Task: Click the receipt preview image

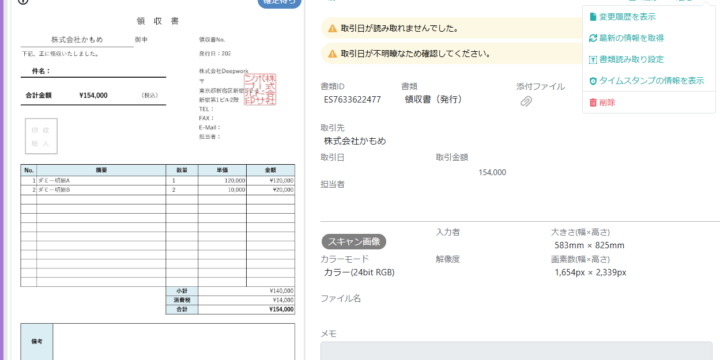Action: coord(158,184)
